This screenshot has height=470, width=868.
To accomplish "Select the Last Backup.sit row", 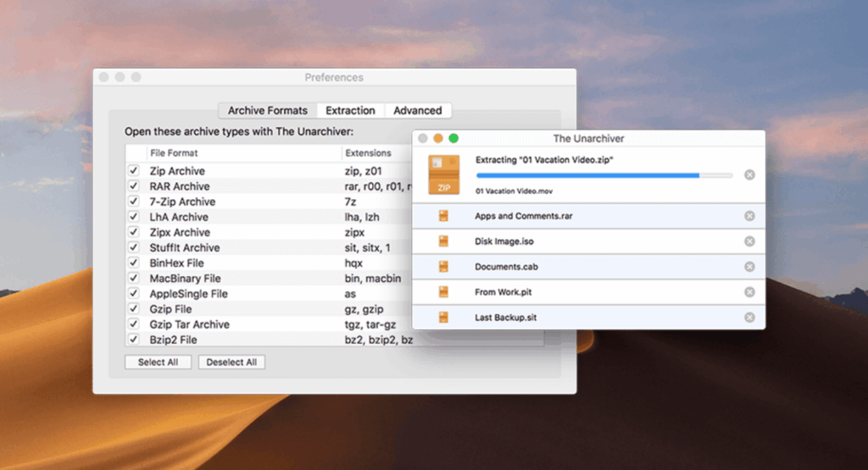I will point(589,318).
